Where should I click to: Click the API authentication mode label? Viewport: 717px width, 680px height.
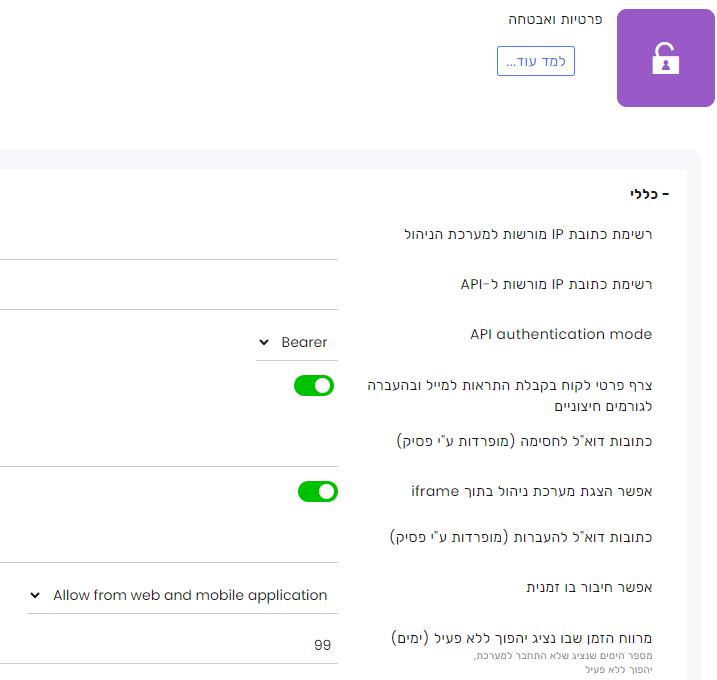coord(561,334)
